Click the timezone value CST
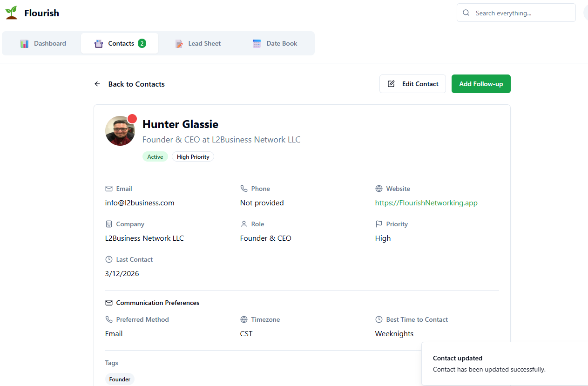This screenshot has height=386, width=588. click(246, 334)
